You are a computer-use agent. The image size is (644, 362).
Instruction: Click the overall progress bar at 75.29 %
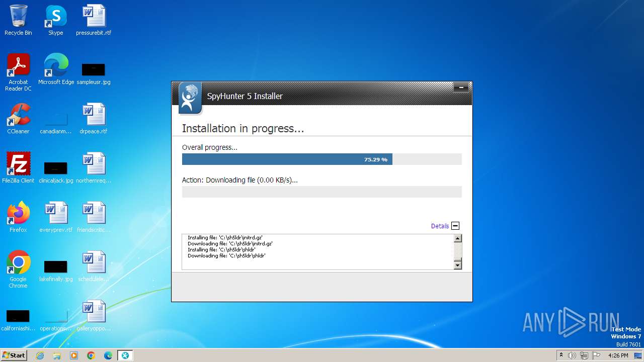coord(322,159)
